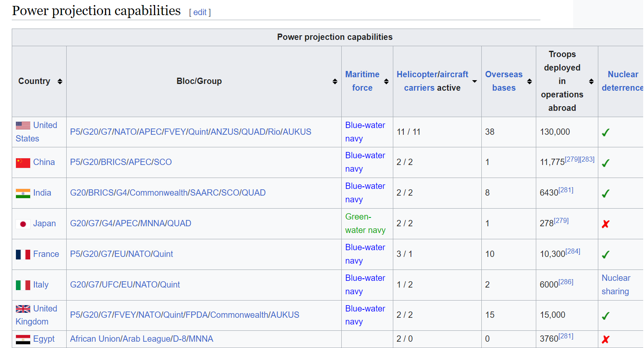Open the United Kingdom country link

[36, 315]
